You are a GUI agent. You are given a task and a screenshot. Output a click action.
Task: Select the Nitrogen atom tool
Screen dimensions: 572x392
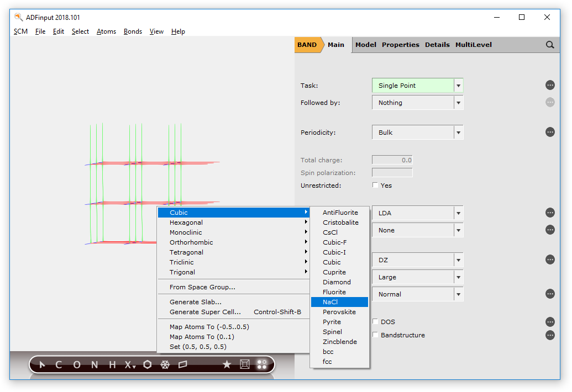point(95,365)
